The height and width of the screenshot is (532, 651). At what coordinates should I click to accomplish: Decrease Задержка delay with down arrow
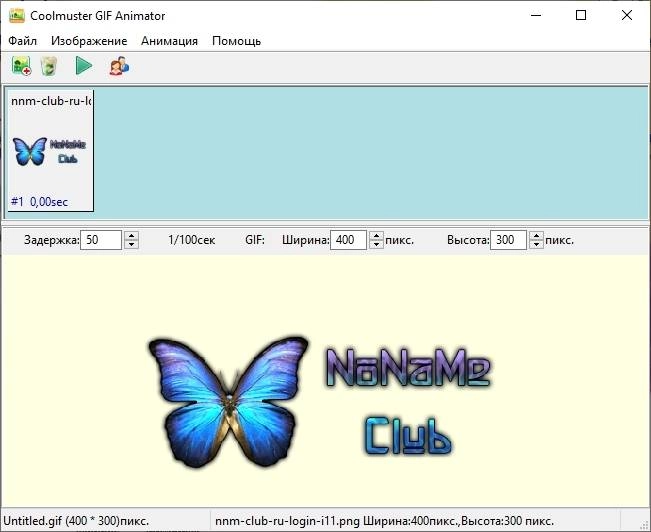[x=132, y=244]
